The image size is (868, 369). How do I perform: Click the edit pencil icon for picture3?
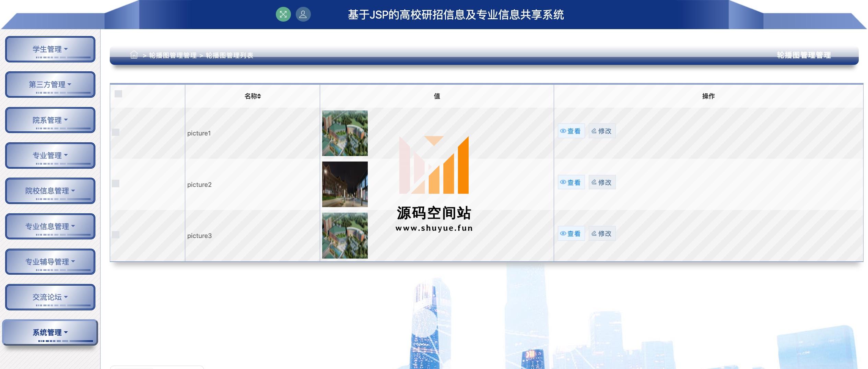[594, 234]
